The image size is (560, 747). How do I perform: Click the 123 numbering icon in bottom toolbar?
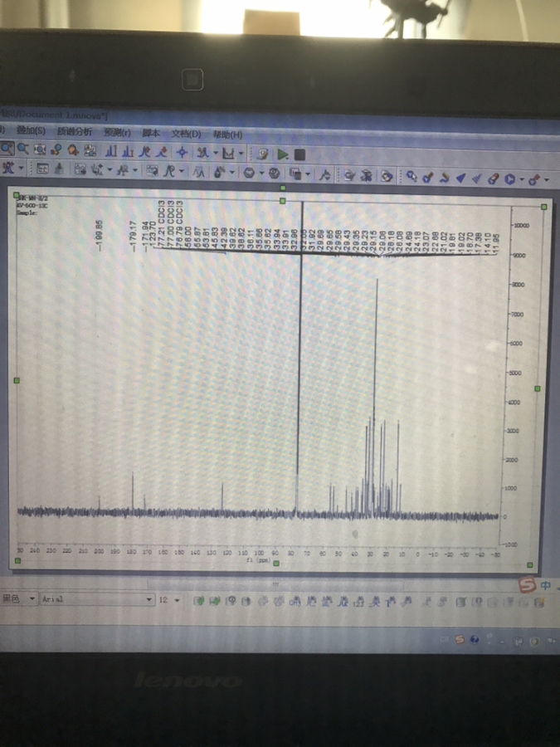pyautogui.click(x=358, y=602)
